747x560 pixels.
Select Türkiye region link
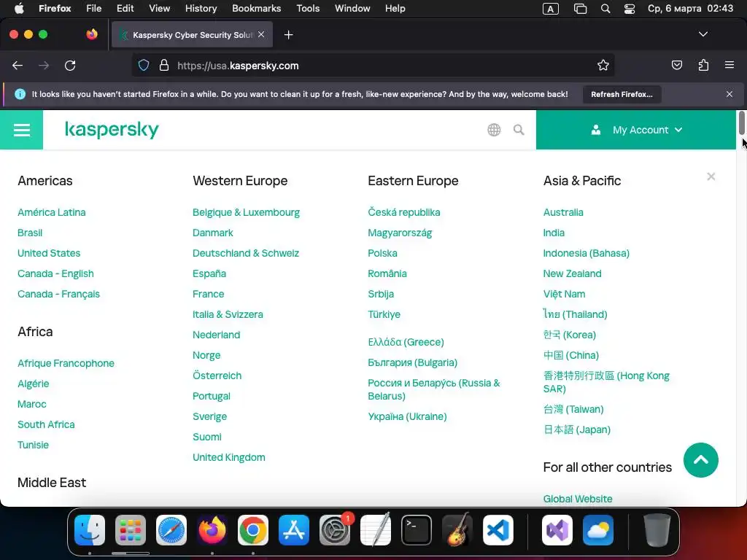[x=384, y=315]
